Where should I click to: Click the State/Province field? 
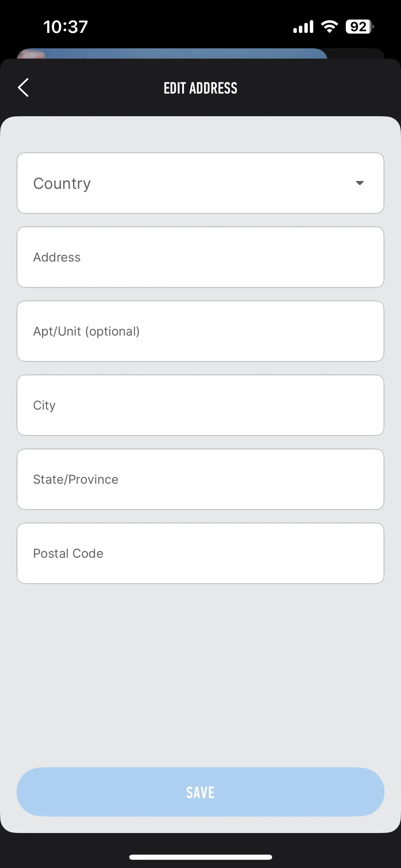[200, 479]
